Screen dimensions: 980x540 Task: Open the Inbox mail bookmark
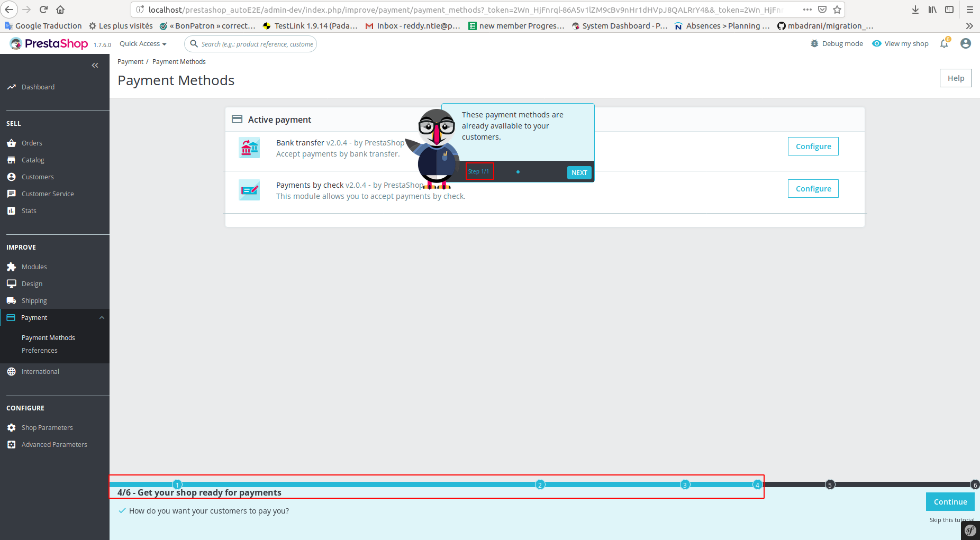[413, 25]
